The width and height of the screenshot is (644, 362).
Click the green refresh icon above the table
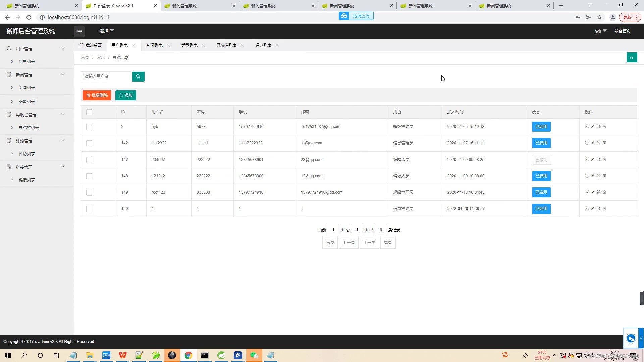pyautogui.click(x=632, y=57)
